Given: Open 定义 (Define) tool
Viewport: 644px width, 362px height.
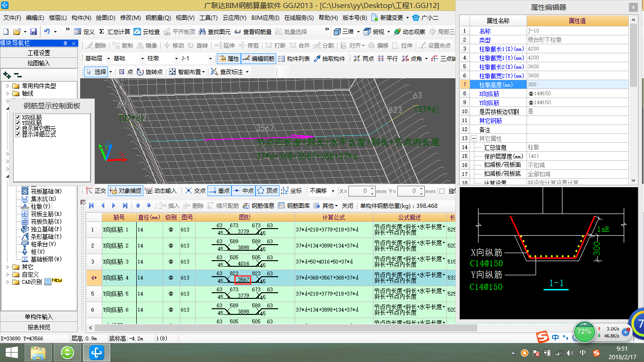Looking at the screenshot, I should 84,32.
